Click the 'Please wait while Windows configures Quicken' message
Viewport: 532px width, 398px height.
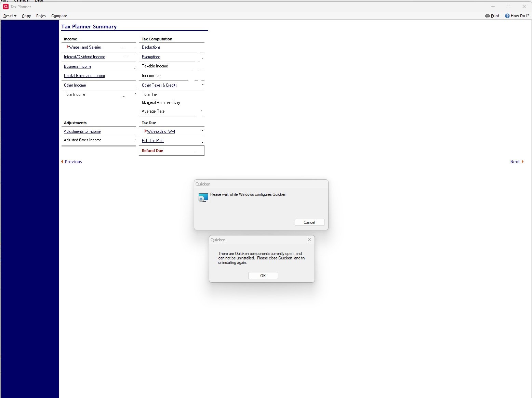248,194
